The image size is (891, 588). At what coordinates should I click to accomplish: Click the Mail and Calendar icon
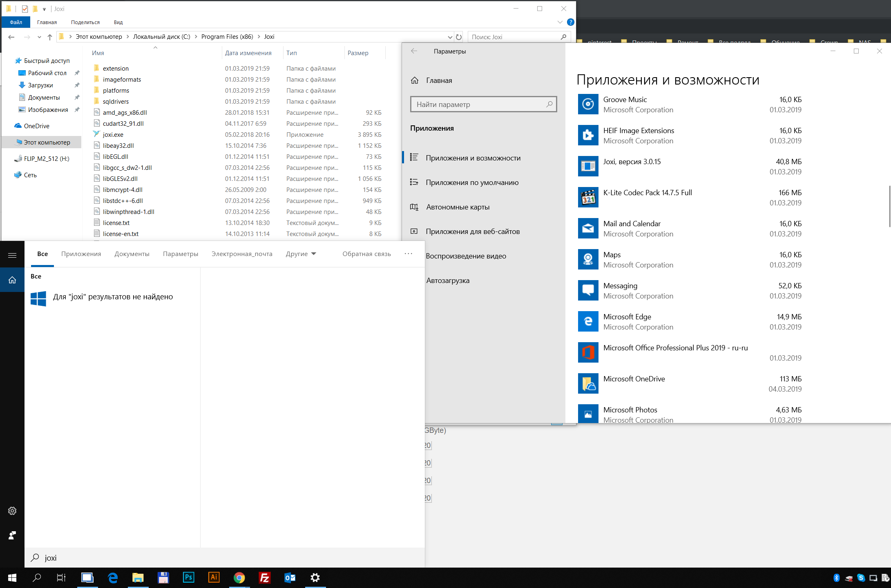tap(588, 228)
